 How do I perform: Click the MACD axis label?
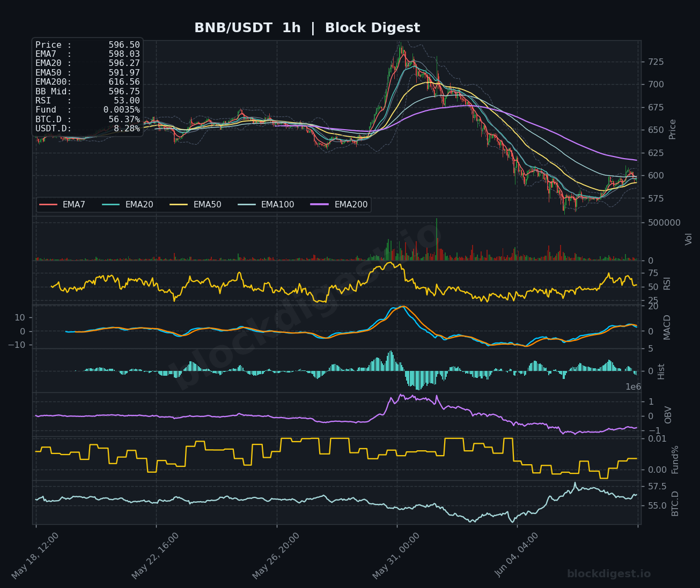[x=667, y=327]
